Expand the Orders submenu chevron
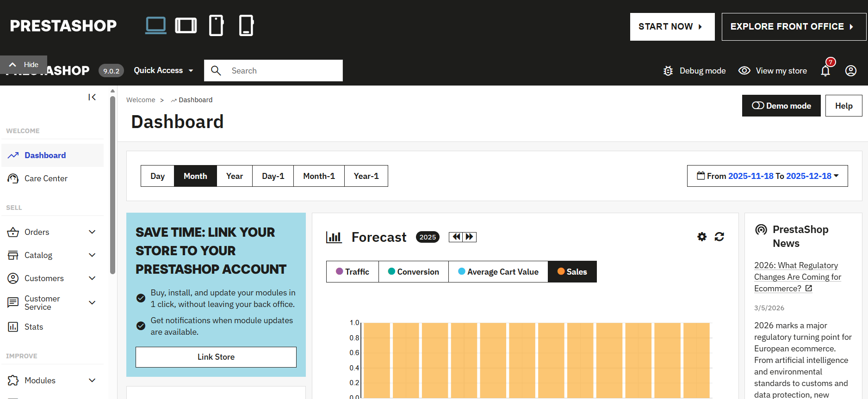The image size is (868, 399). (92, 232)
